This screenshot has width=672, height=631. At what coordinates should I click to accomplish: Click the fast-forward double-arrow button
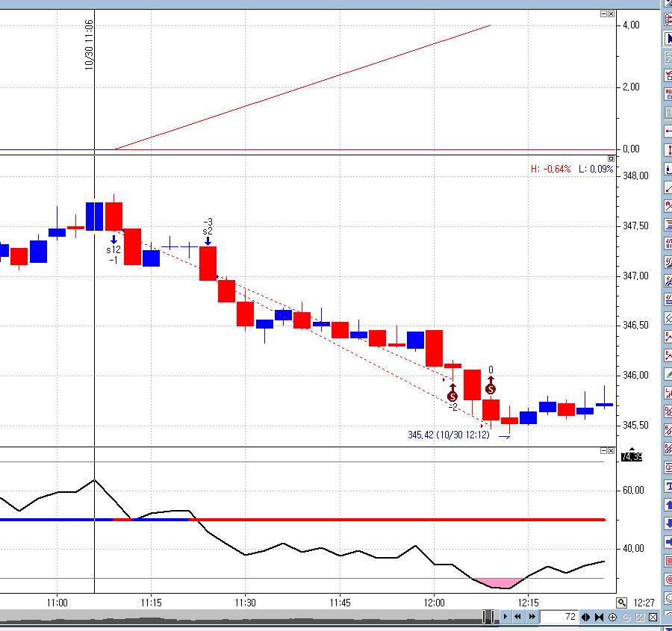532,617
